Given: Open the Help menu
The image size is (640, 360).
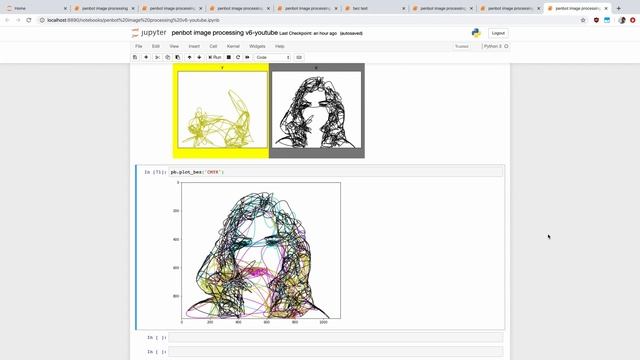Looking at the screenshot, I should coord(280,47).
